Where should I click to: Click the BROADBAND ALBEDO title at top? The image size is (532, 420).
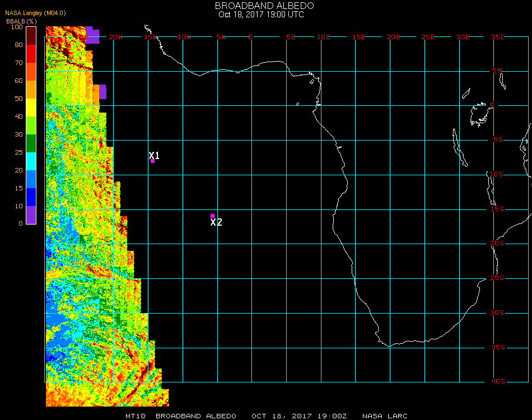264,5
